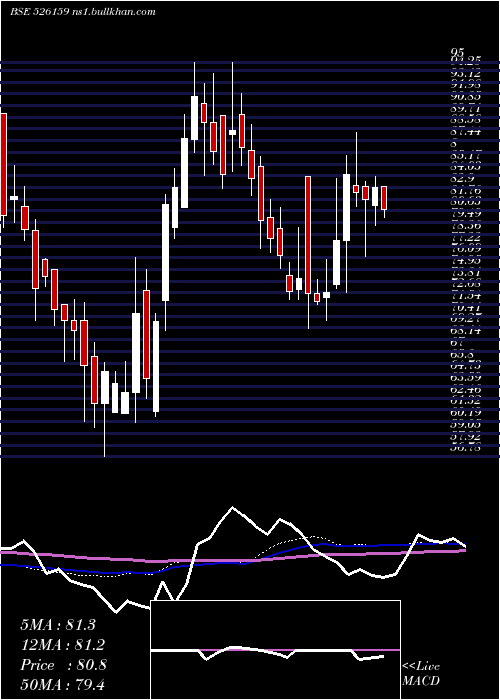Click the BSE 526159 ns1.bullkhan.com title text
Image resolution: width=500 pixels, height=700 pixels.
(x=83, y=12)
